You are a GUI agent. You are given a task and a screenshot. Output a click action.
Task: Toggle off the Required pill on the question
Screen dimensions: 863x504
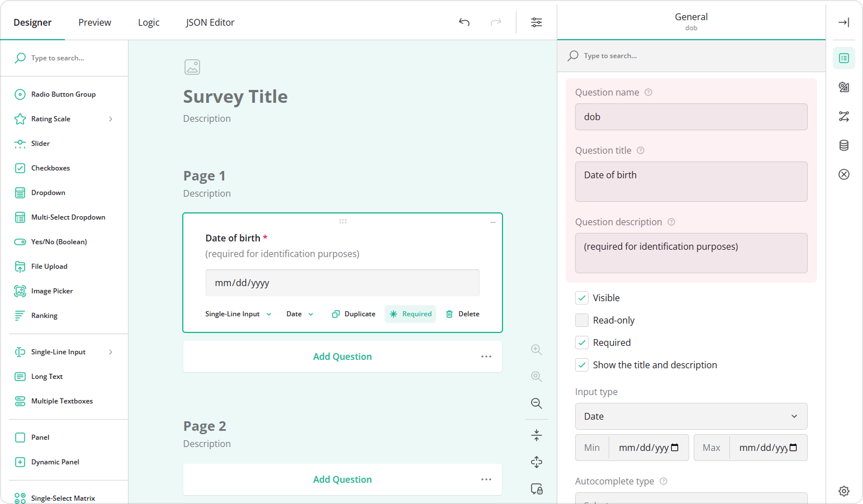(410, 313)
